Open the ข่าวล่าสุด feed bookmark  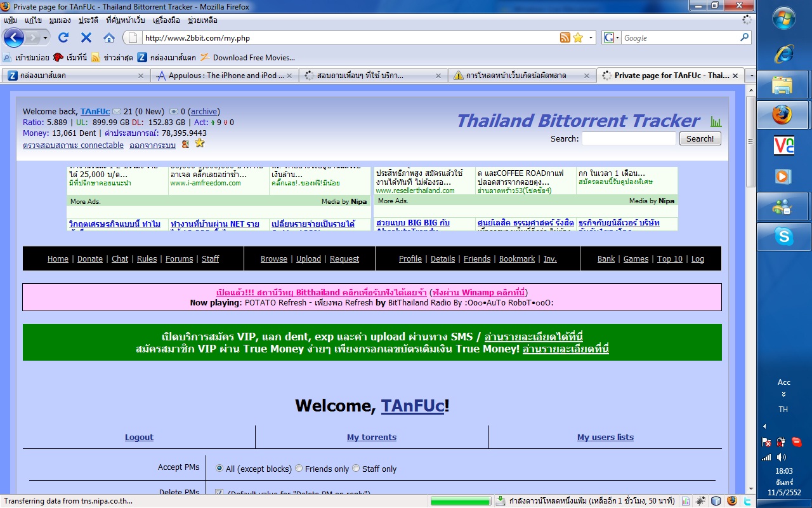point(112,57)
